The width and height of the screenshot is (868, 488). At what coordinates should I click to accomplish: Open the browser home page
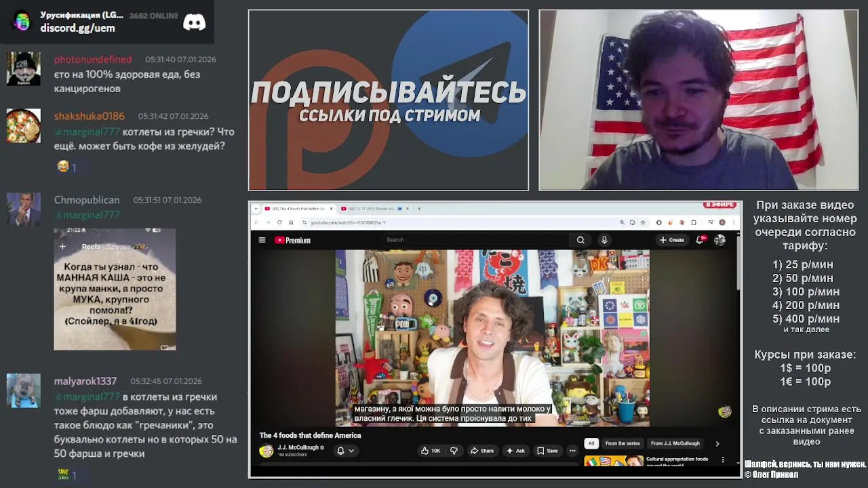[291, 222]
